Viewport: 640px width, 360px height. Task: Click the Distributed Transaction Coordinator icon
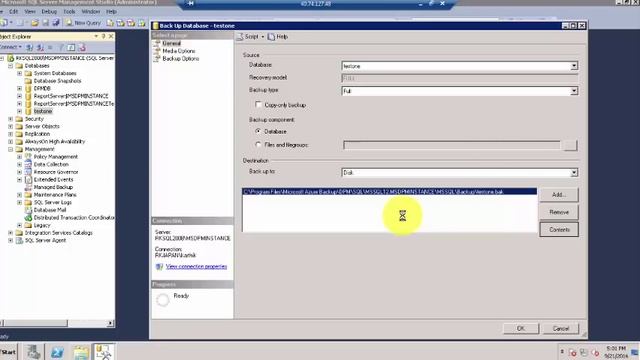click(x=28, y=218)
